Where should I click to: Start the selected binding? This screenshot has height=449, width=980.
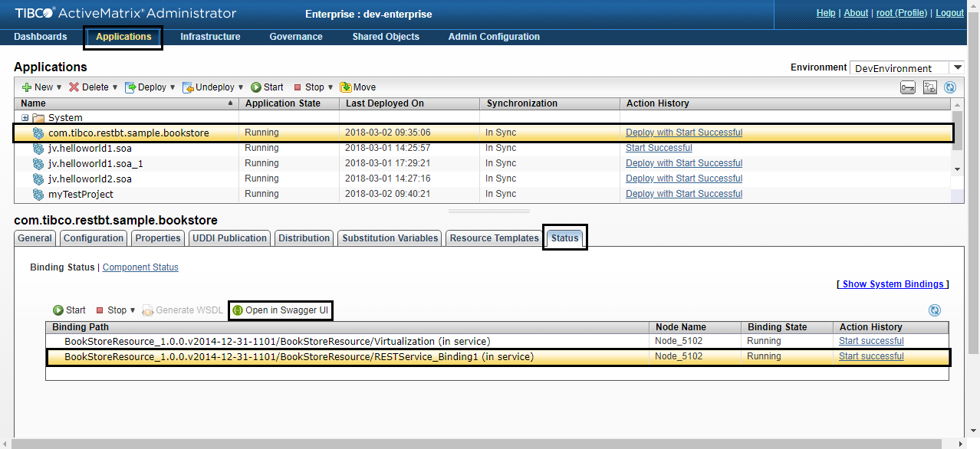[69, 310]
